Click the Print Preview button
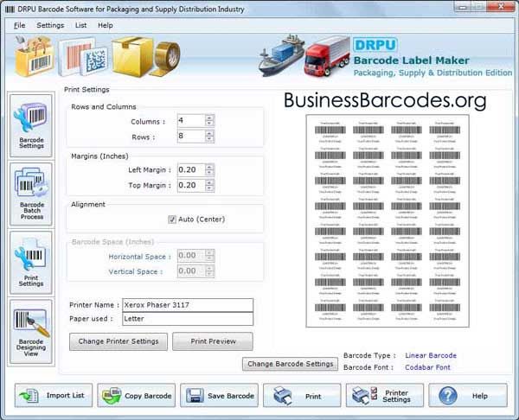This screenshot has width=519, height=420. [x=213, y=341]
